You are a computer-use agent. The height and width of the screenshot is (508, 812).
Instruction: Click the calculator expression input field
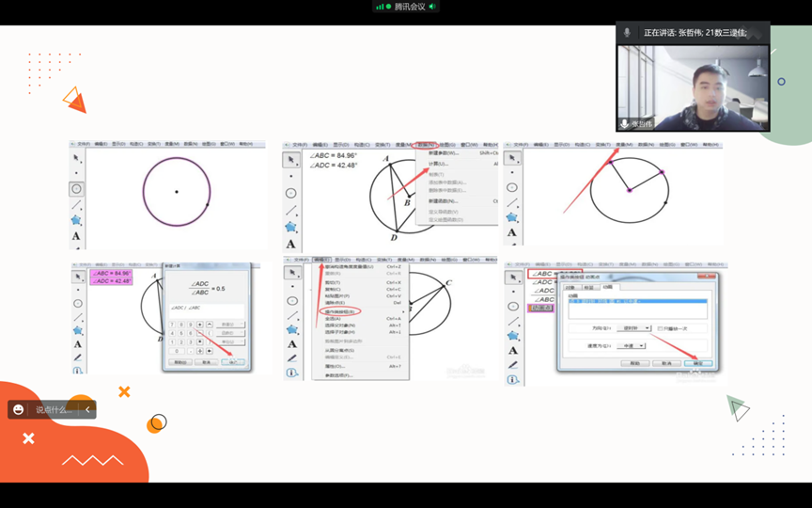tap(205, 309)
